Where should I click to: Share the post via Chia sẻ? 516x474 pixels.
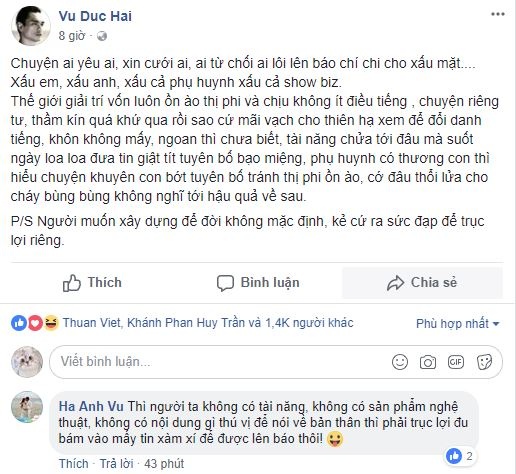(422, 283)
